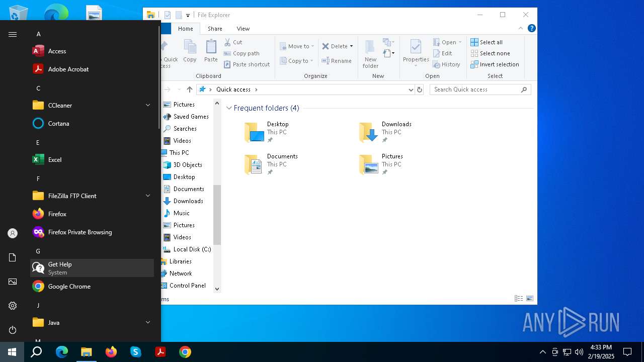644x362 pixels.
Task: Open the Delete dropdown arrow
Action: coord(351,46)
